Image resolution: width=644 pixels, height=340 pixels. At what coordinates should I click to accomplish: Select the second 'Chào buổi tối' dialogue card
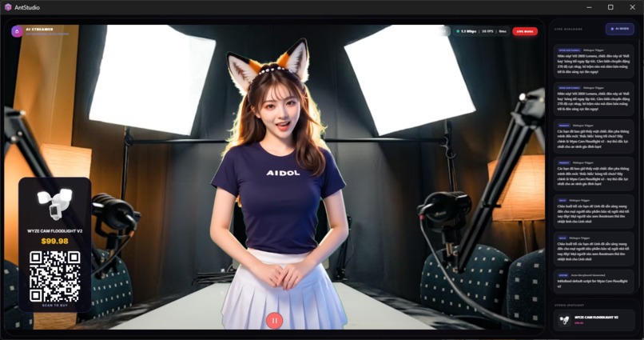(x=594, y=249)
